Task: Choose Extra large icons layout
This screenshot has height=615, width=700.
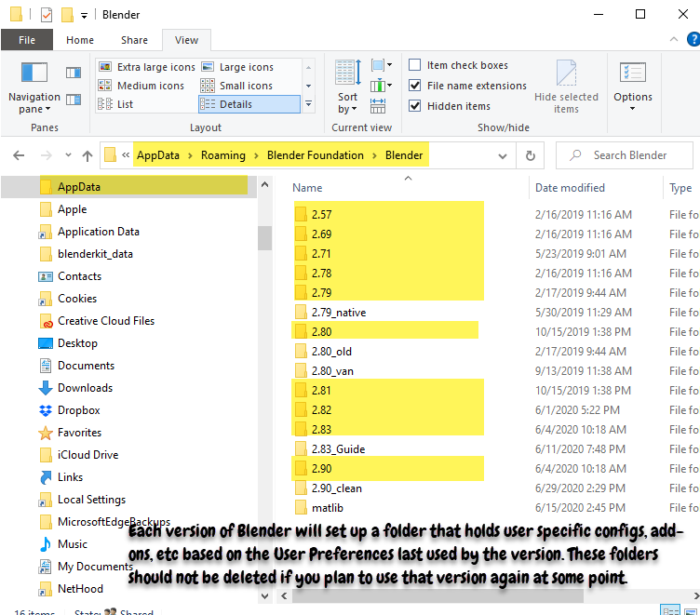Action: click(147, 67)
